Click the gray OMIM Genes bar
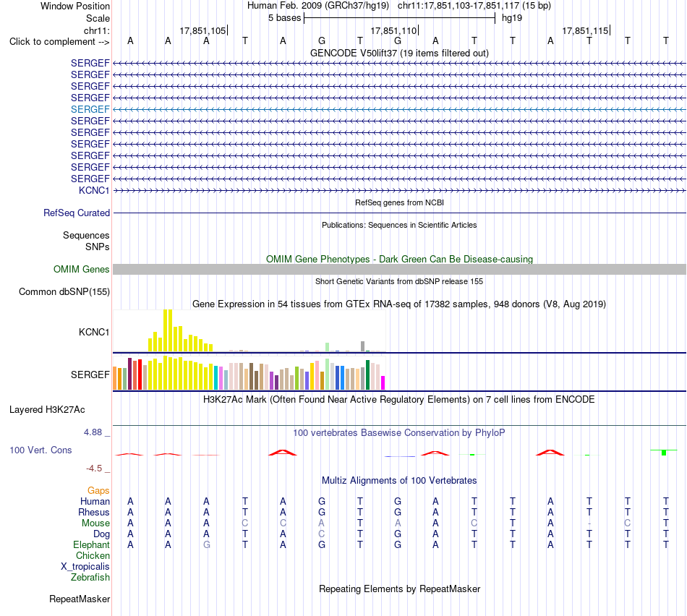Image resolution: width=687 pixels, height=616 pixels. 399,269
